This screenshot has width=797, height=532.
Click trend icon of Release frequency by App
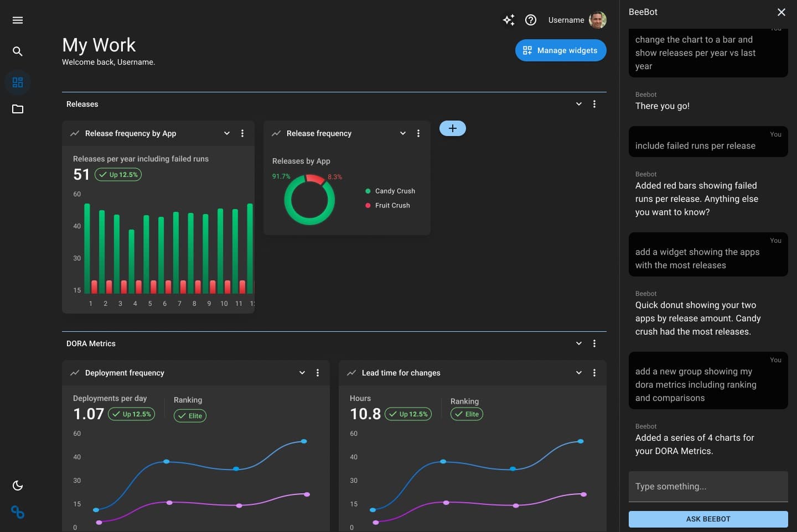pyautogui.click(x=75, y=133)
